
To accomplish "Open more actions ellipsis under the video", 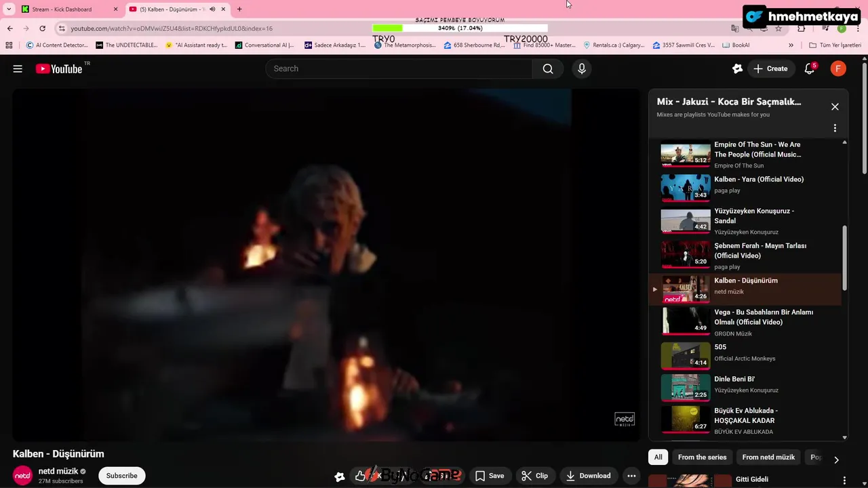I will pos(631,476).
